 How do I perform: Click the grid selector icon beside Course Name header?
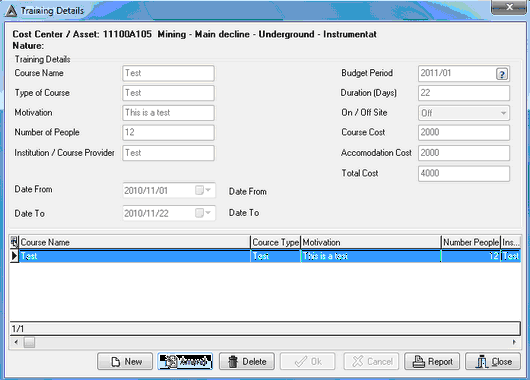coord(14,242)
